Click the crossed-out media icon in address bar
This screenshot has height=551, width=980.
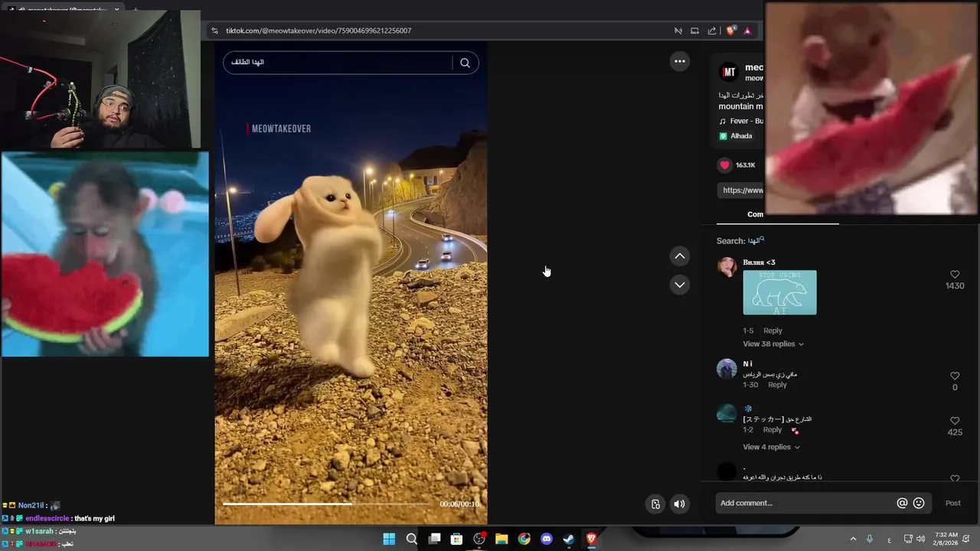pyautogui.click(x=678, y=31)
